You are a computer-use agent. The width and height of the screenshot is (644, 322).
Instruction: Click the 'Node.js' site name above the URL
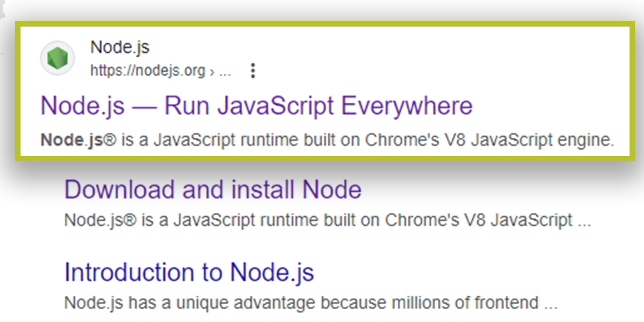click(120, 47)
